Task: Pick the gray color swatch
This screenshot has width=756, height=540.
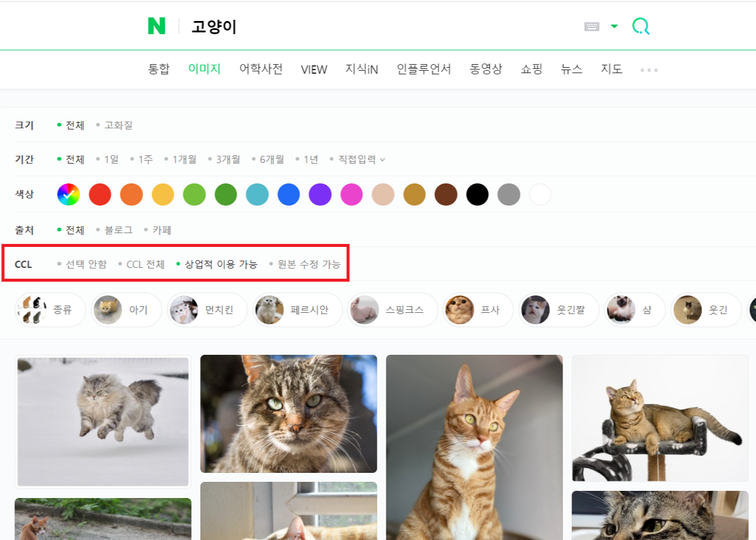Action: pyautogui.click(x=509, y=195)
